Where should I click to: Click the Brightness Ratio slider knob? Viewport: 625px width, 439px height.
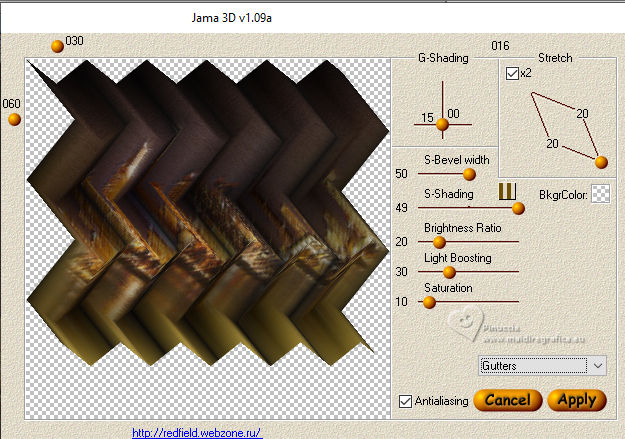(x=439, y=242)
